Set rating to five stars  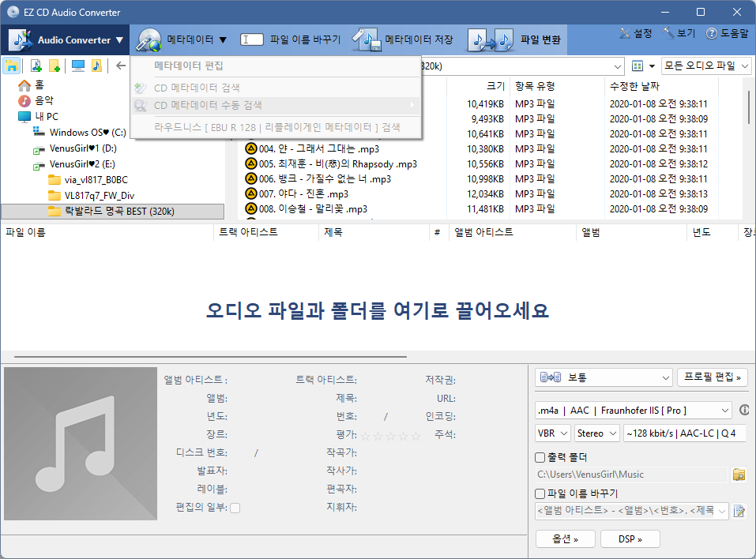coord(416,437)
